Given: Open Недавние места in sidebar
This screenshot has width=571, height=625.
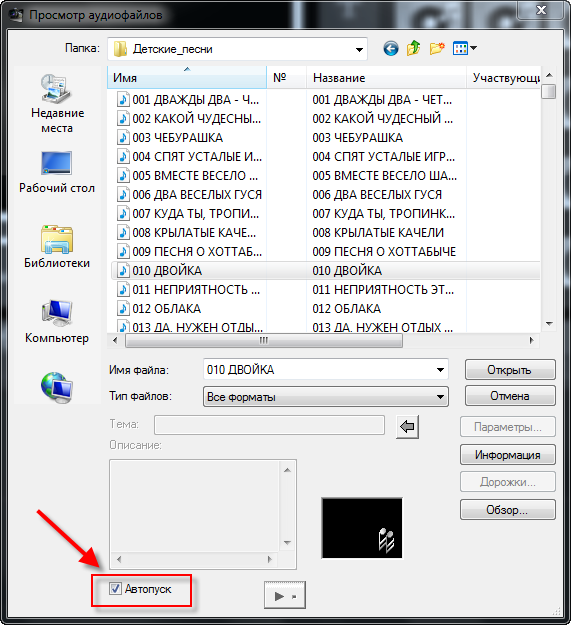Looking at the screenshot, I should (57, 104).
